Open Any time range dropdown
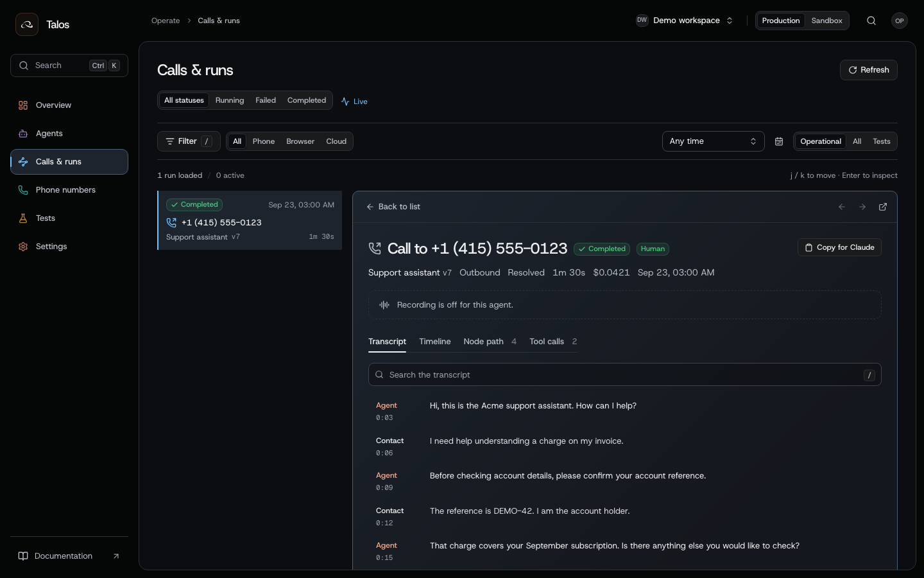The image size is (924, 578). coord(714,141)
